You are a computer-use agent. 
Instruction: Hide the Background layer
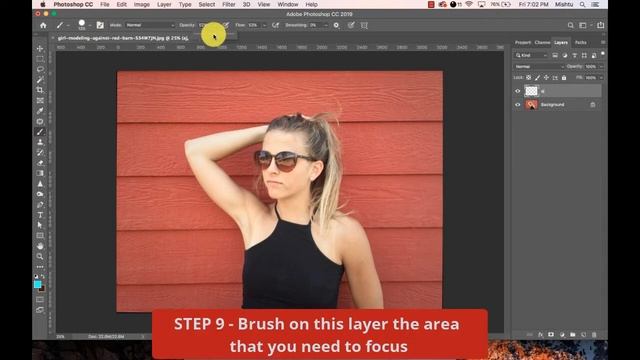[x=518, y=105]
